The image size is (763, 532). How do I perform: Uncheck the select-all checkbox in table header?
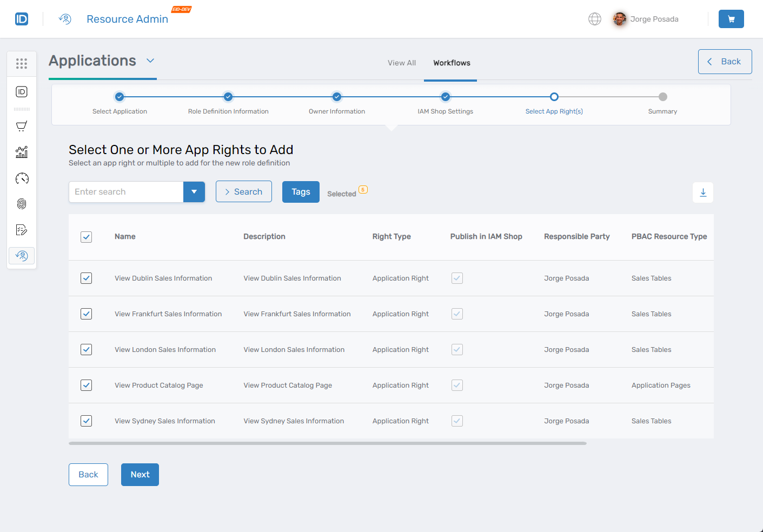point(86,237)
